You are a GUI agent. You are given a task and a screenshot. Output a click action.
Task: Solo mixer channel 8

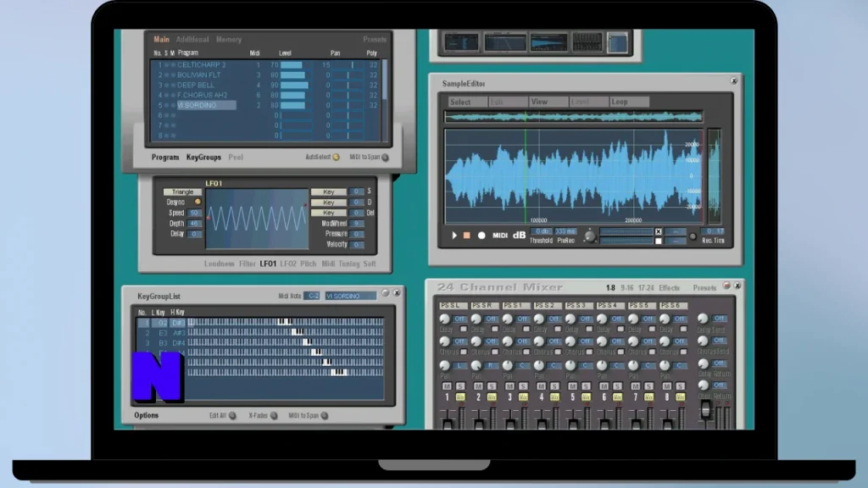[x=681, y=386]
